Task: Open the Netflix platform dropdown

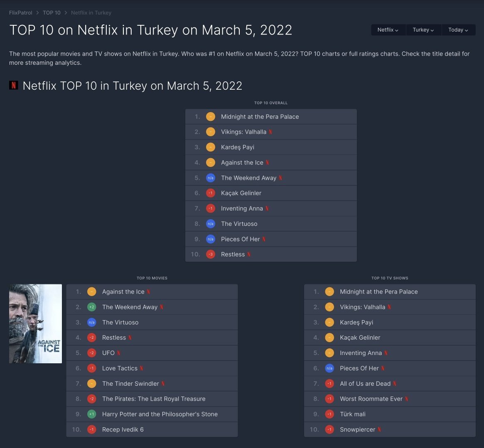Action: tap(388, 30)
